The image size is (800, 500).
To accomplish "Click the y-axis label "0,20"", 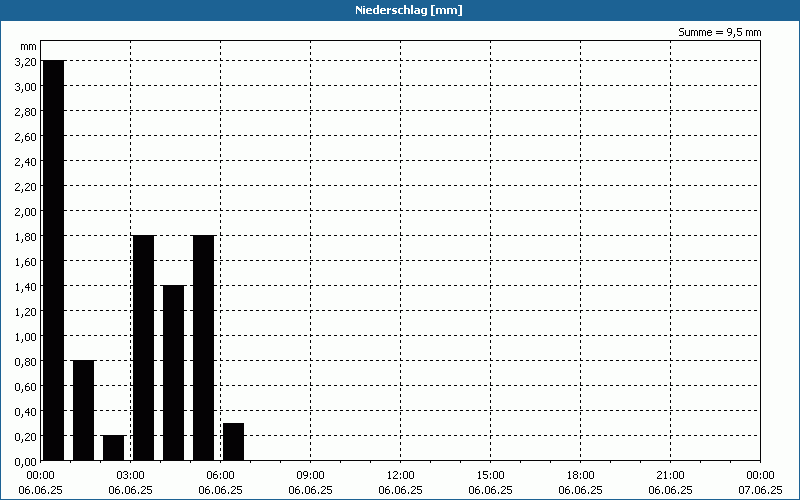I will click(26, 437).
